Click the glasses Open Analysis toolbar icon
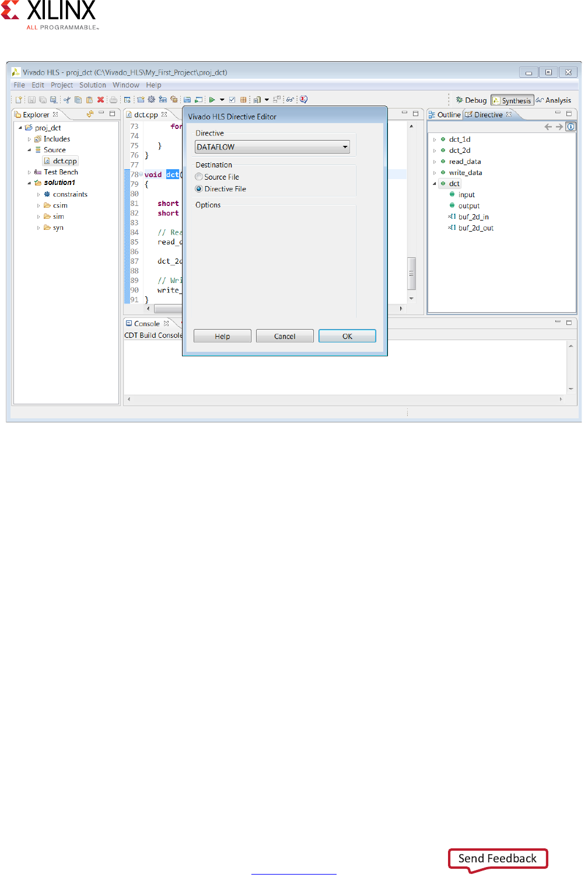 coord(290,100)
